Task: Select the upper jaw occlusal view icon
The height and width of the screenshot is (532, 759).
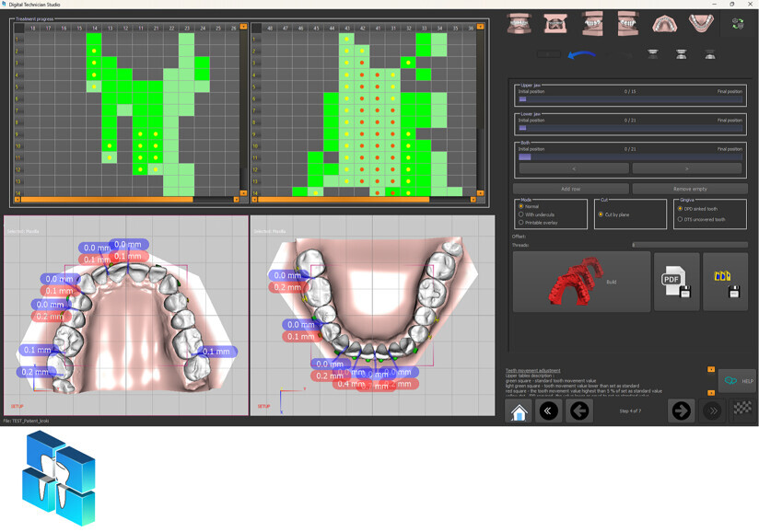Action: tap(665, 23)
